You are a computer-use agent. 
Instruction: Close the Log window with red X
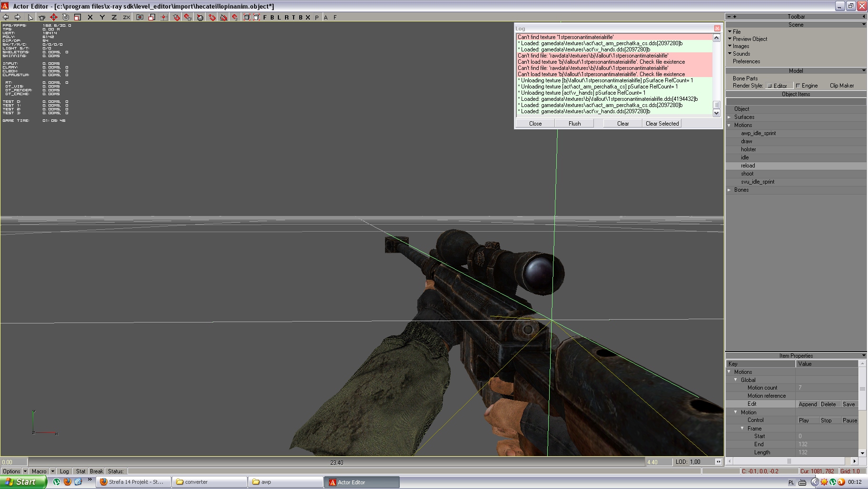[x=717, y=28]
